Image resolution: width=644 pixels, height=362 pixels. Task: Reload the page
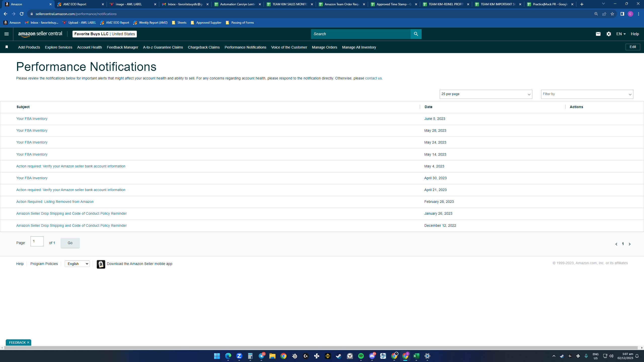click(x=22, y=14)
